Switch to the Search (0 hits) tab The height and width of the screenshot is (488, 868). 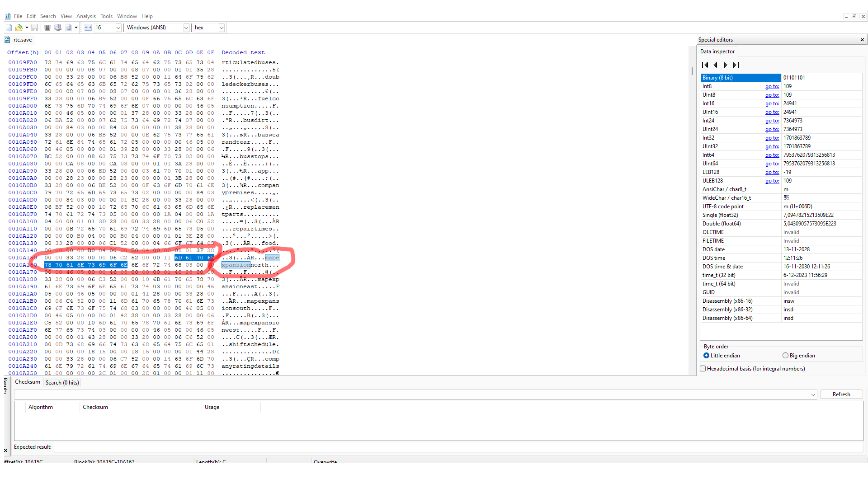point(62,383)
